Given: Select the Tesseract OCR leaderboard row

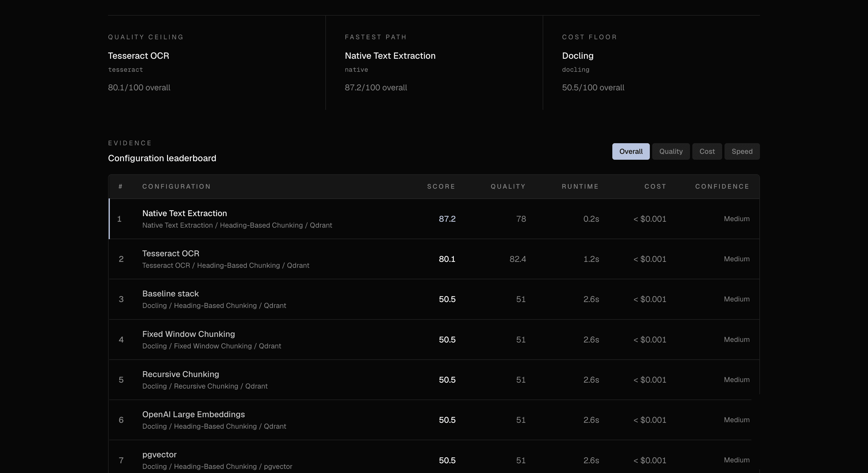Looking at the screenshot, I should tap(434, 259).
